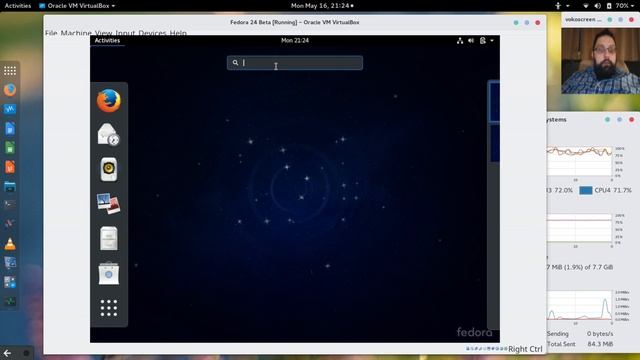Viewport: 640px width, 360px height.
Task: Launch Firefox from the host dock
Action: (x=10, y=90)
